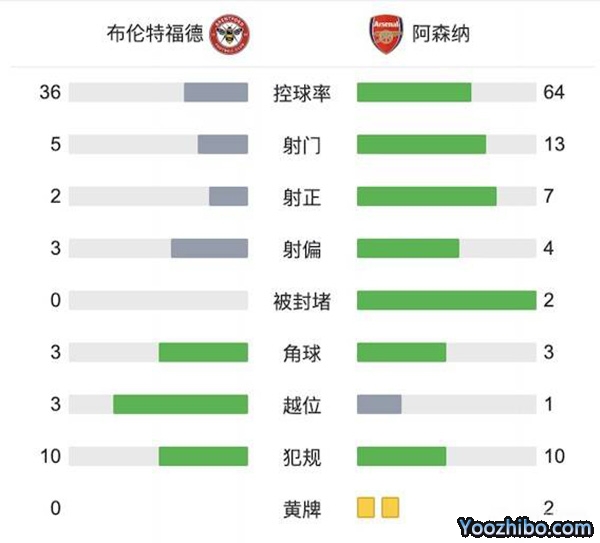Viewport: 600px width, 543px height.
Task: Click the second yellow card icon
Action: coord(389,508)
